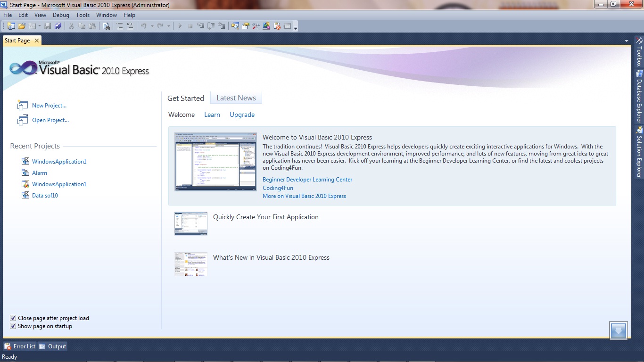
Task: Click the blue down-arrow button on Start Page
Action: (618, 330)
